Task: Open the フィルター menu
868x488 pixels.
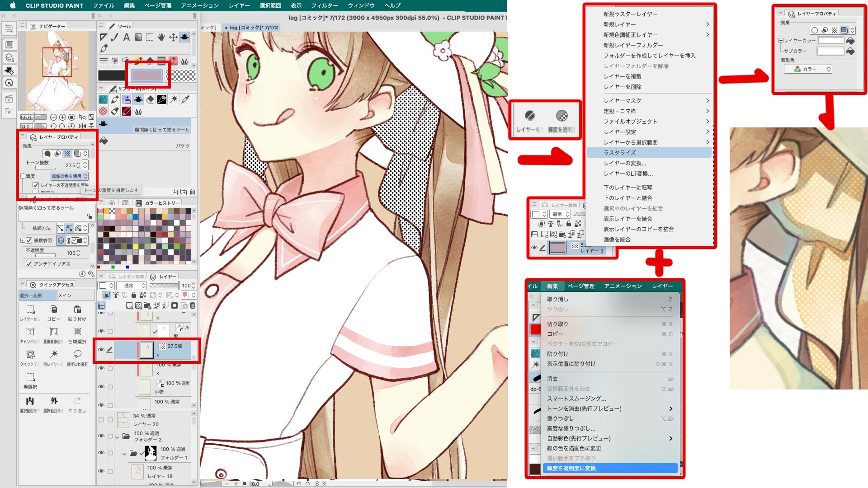Action: click(325, 5)
